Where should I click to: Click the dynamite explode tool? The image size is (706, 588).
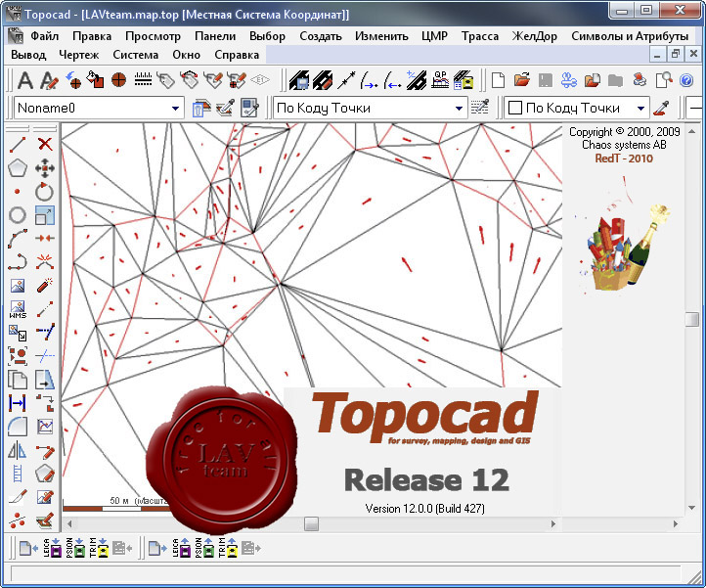click(45, 286)
